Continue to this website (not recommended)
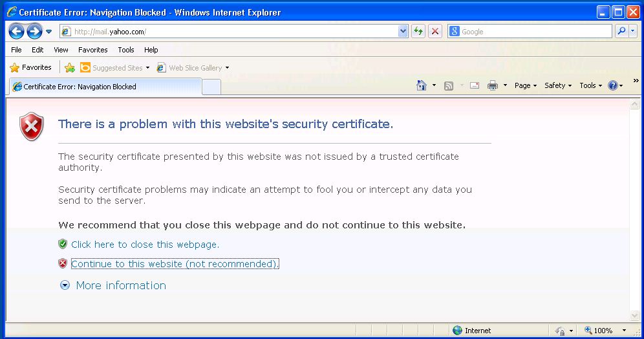644x339 pixels. (x=175, y=264)
